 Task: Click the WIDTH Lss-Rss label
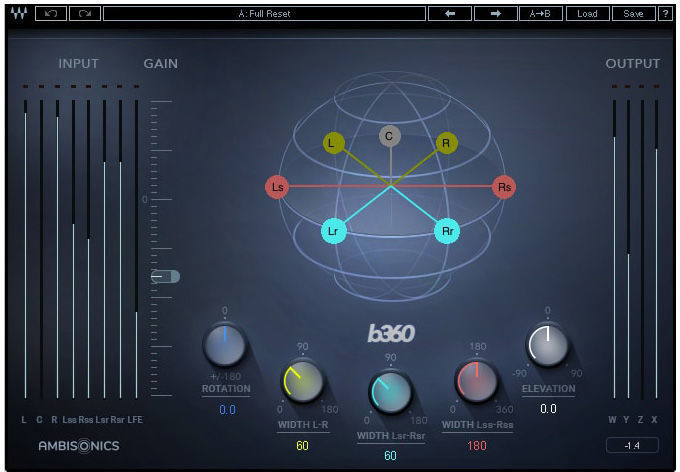[477, 425]
